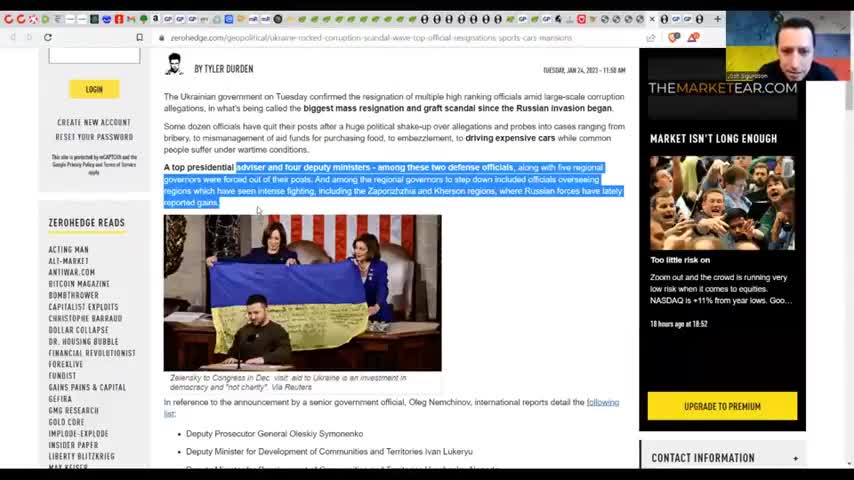
Task: Click the address bar URL
Action: [371, 38]
